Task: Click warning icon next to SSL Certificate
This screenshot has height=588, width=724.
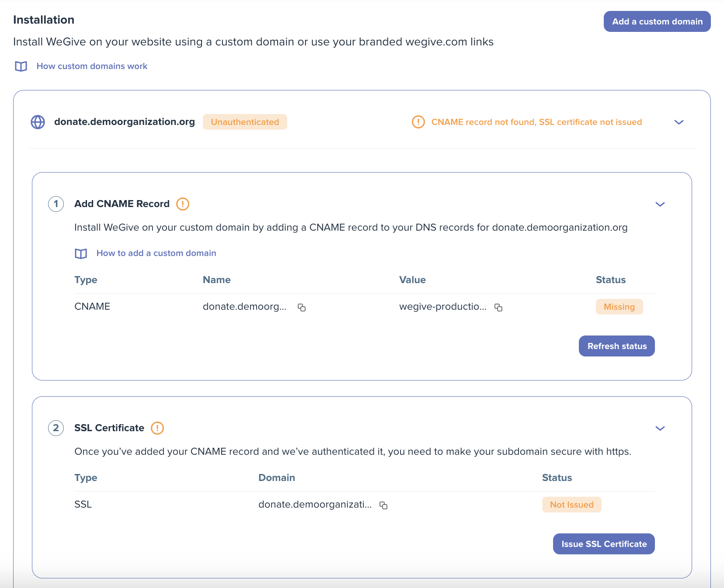Action: (x=157, y=428)
